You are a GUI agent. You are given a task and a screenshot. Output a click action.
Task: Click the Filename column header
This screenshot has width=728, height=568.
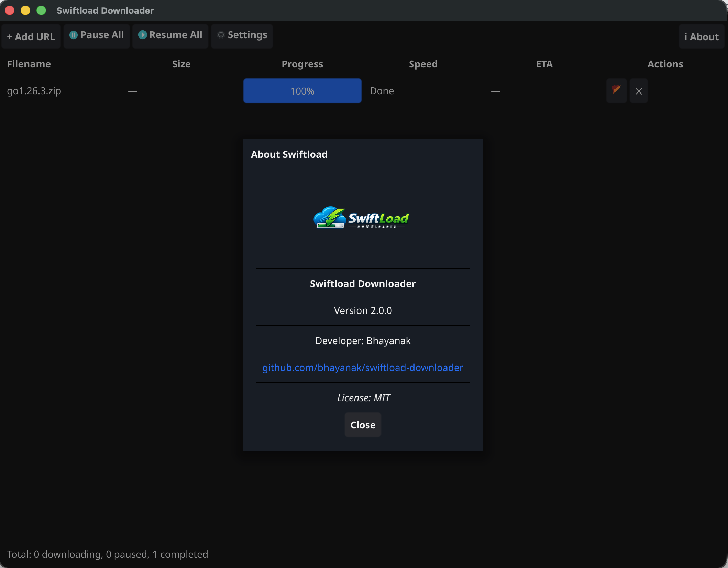coord(29,64)
